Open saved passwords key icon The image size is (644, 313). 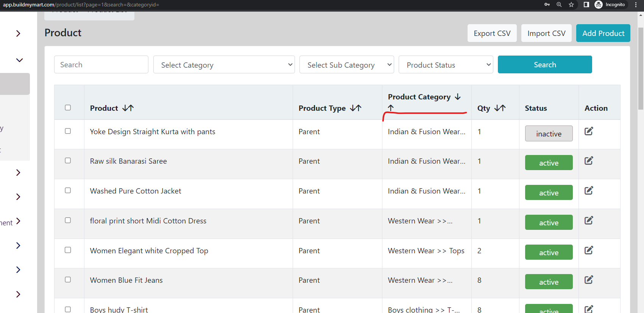point(547,5)
